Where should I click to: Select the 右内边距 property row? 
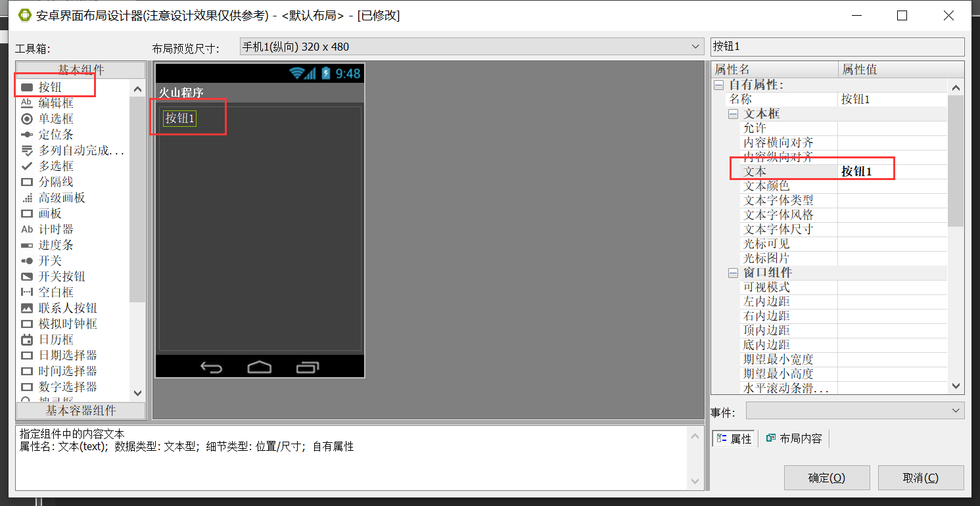point(844,316)
